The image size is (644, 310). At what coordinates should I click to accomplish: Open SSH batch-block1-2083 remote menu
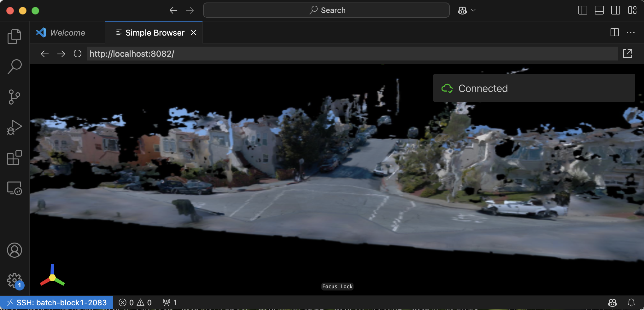[x=57, y=303]
